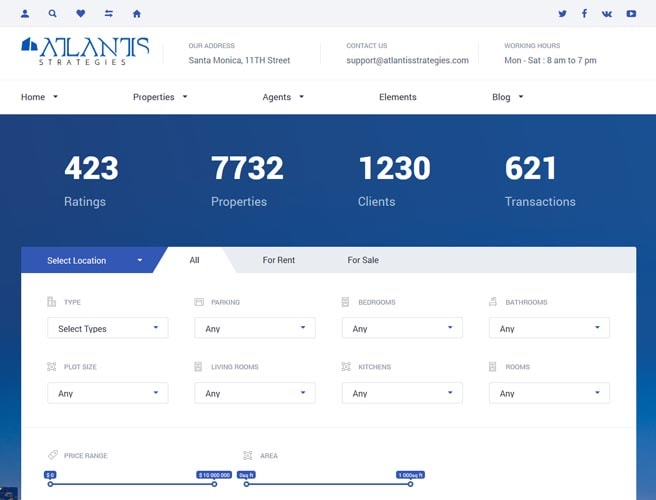656x500 pixels.
Task: Open the Select Location dropdown
Action: pyautogui.click(x=94, y=260)
